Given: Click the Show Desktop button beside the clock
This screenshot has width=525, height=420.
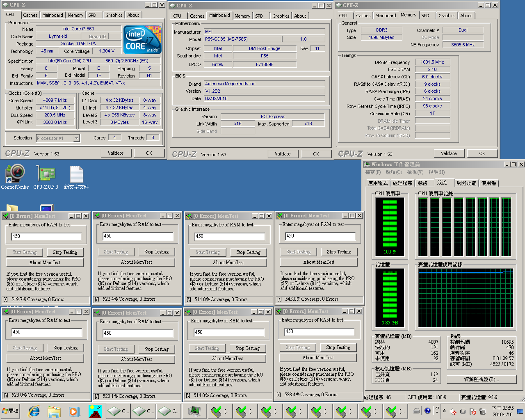Looking at the screenshot, I should point(520,411).
